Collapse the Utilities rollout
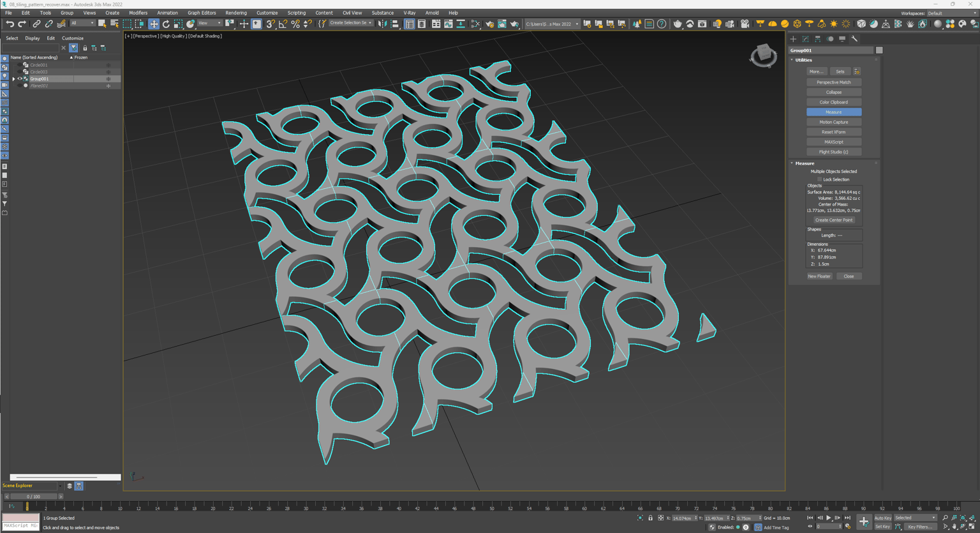The width and height of the screenshot is (980, 533). coord(792,60)
